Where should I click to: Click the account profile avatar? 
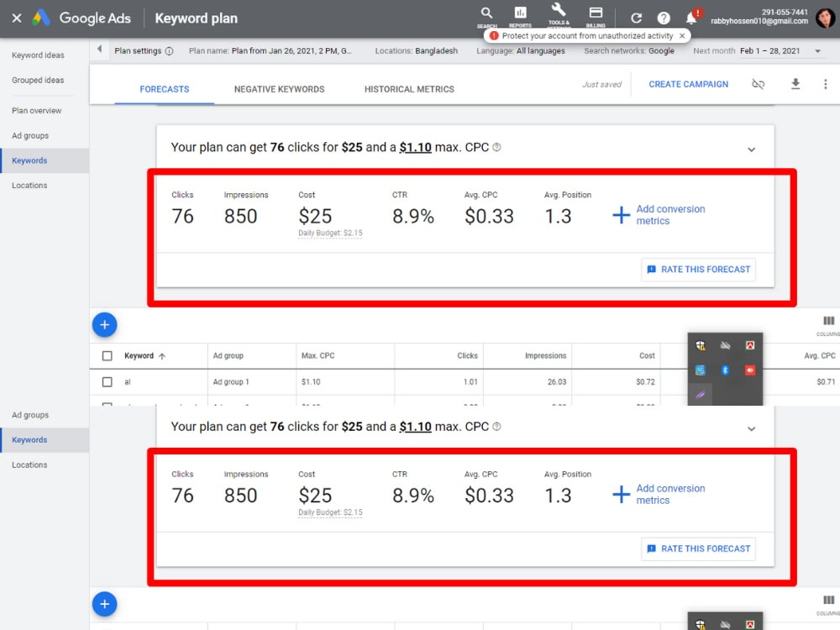point(825,18)
